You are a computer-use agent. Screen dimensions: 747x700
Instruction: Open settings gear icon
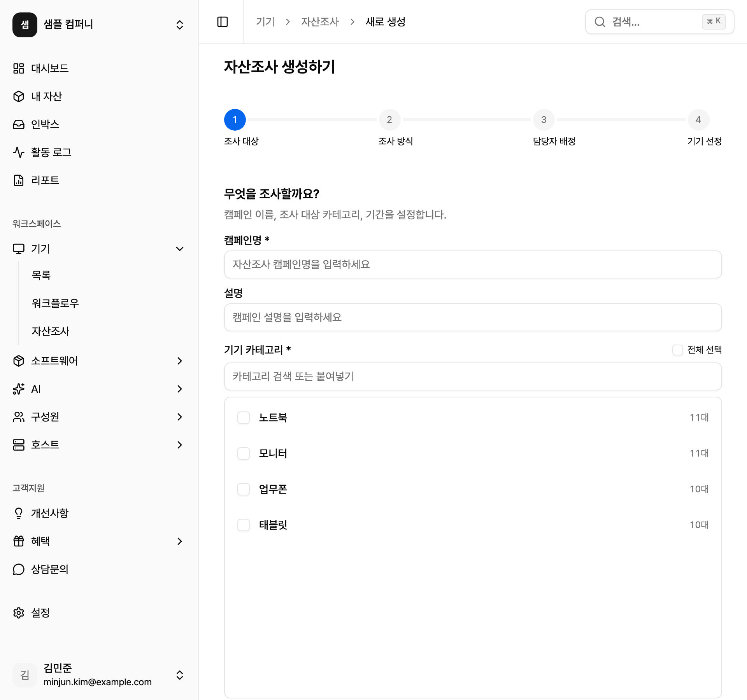pyautogui.click(x=19, y=613)
